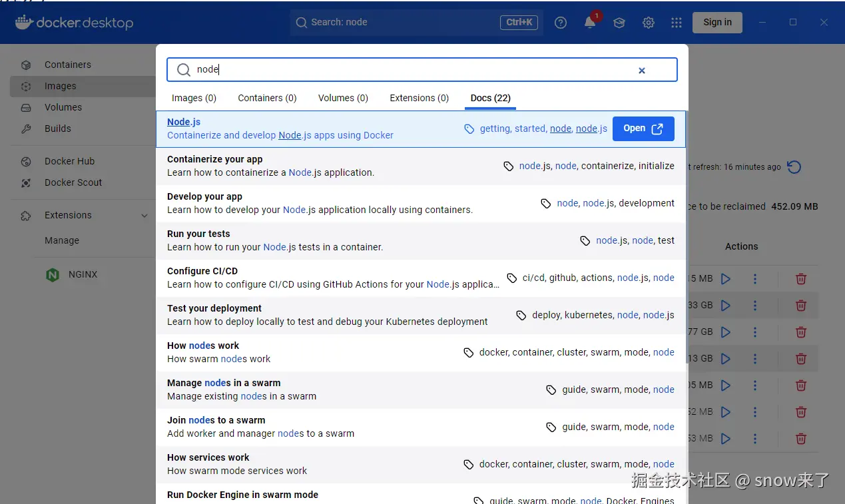Click Manage under Extensions
The image size is (845, 504).
[62, 240]
